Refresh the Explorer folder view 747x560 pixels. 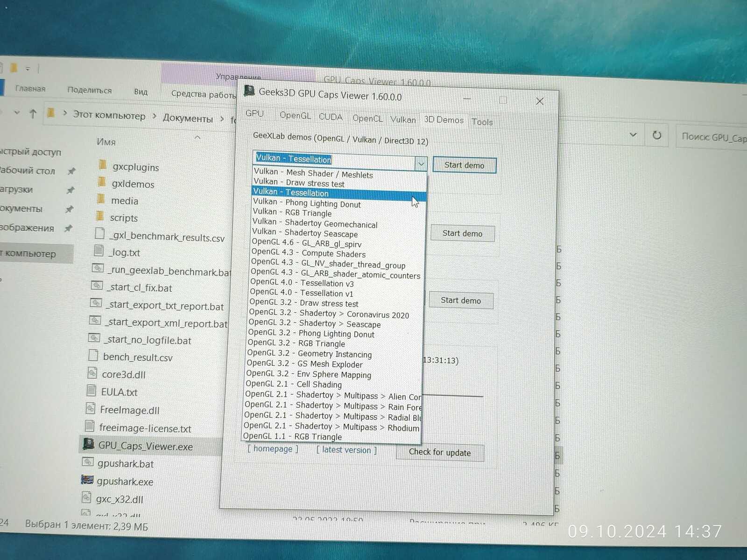tap(656, 135)
